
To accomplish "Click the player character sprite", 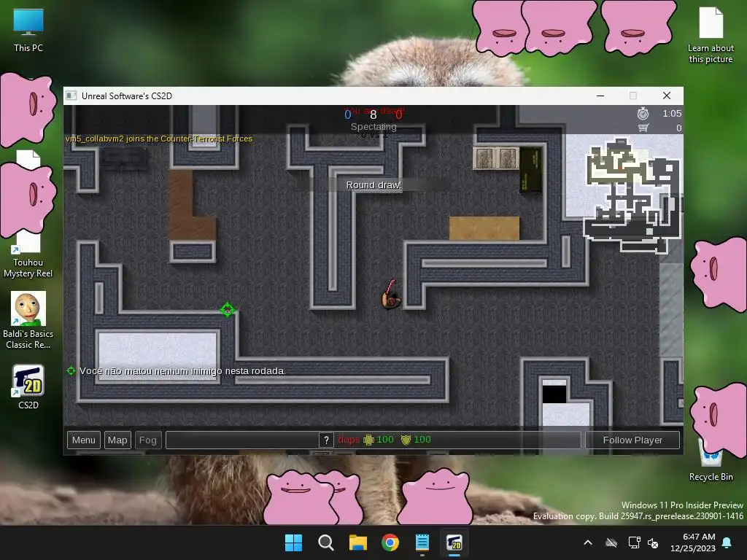I will point(391,296).
